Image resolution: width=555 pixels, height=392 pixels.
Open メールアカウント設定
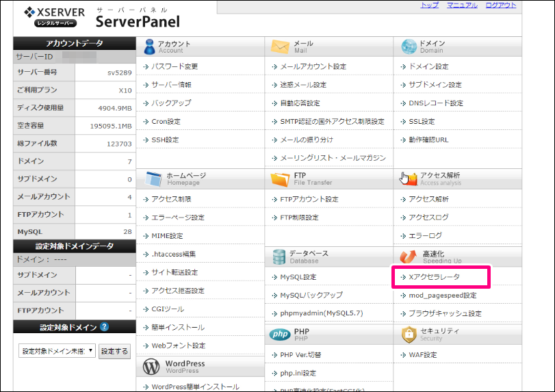(313, 66)
